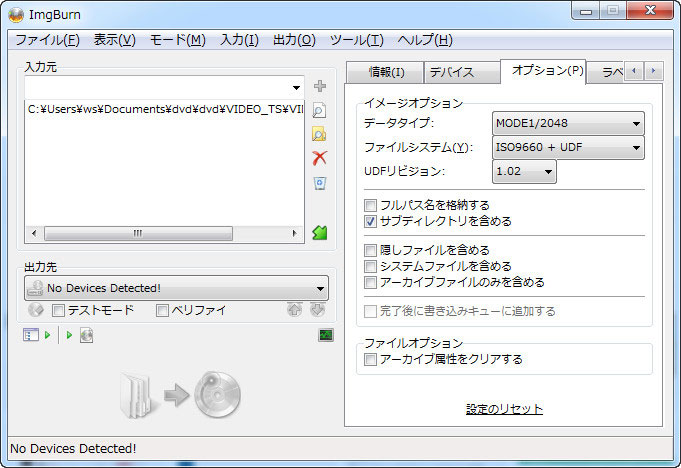Viewport: 681px width, 468px height.
Task: Check 隠しファイルを含める
Action: pos(370,250)
